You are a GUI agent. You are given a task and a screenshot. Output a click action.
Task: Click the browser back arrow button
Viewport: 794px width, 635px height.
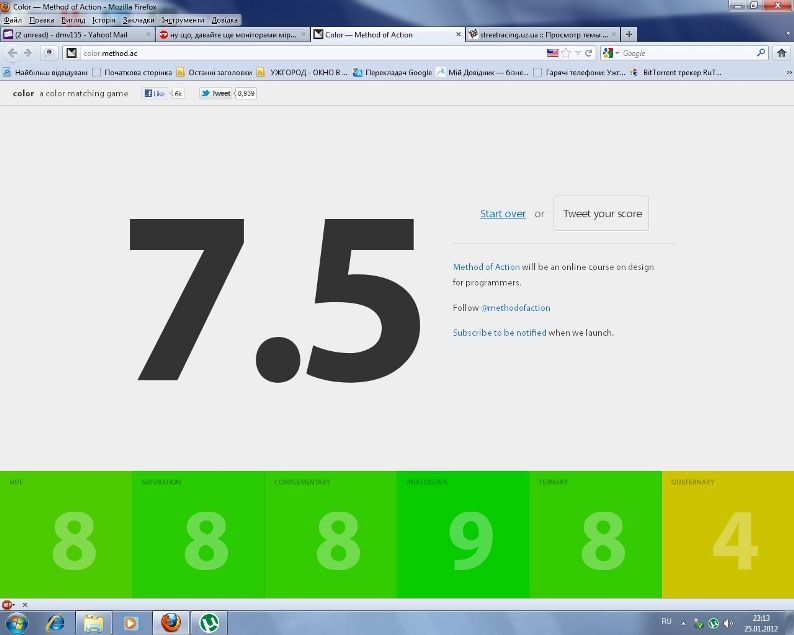click(12, 53)
